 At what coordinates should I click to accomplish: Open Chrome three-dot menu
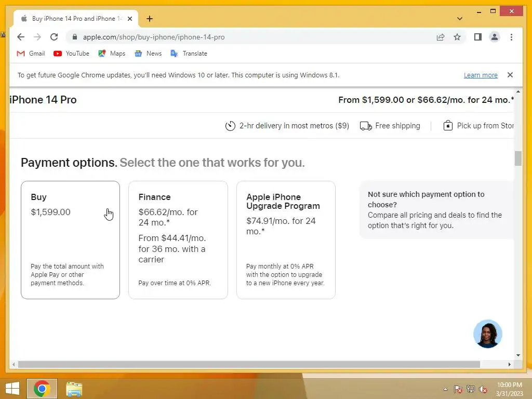tap(511, 37)
